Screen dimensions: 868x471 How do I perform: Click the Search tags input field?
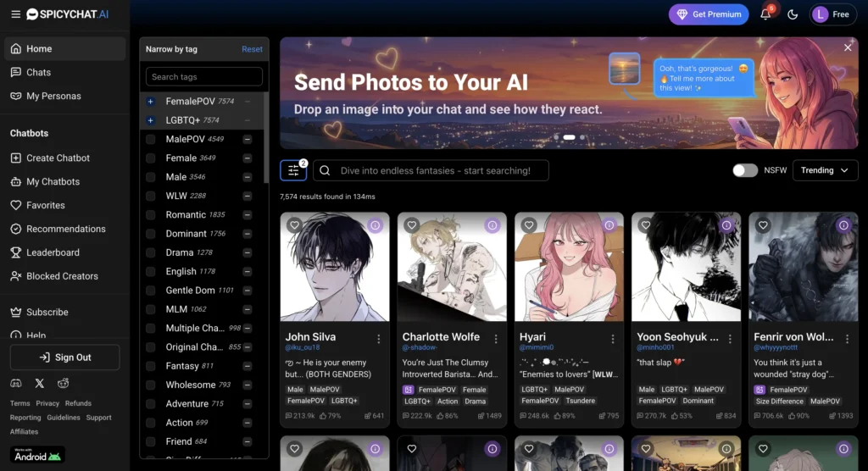pos(203,77)
